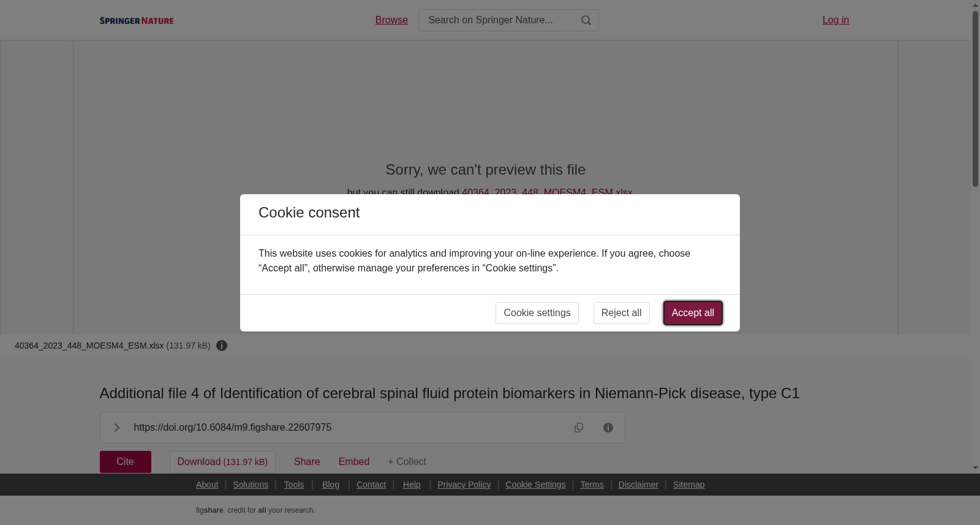Image resolution: width=980 pixels, height=525 pixels.
Task: Click the scrollbar up arrow
Action: pos(975,5)
